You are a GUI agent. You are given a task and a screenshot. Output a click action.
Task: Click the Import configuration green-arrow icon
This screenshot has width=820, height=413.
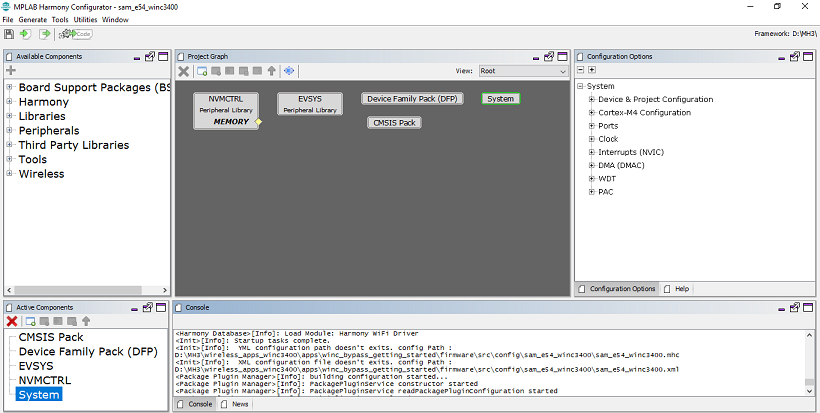(25, 34)
